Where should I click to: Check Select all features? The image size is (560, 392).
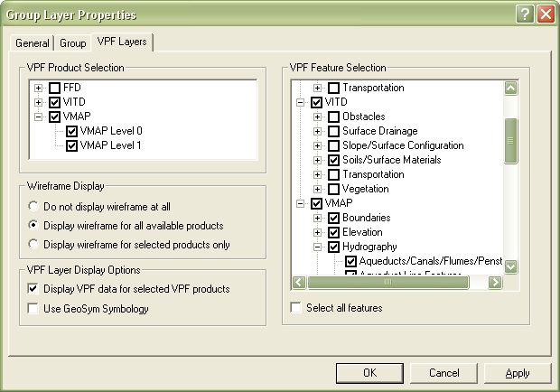pyautogui.click(x=296, y=308)
